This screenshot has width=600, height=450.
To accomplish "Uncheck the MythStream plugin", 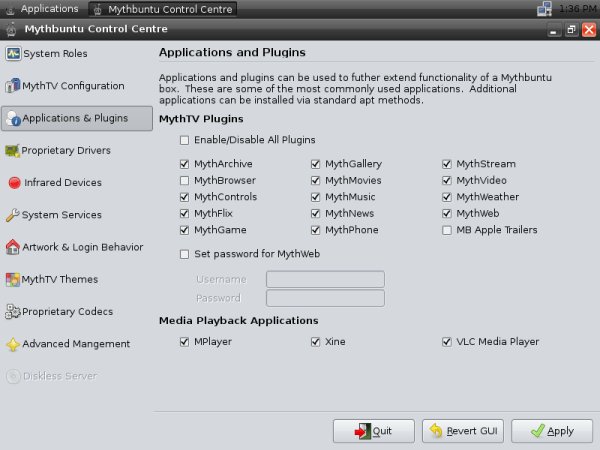I will (447, 164).
